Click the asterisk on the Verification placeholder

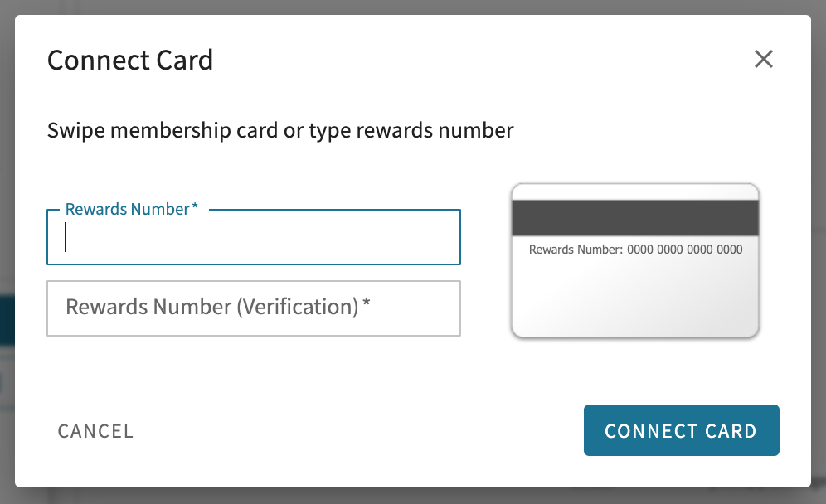(x=366, y=303)
